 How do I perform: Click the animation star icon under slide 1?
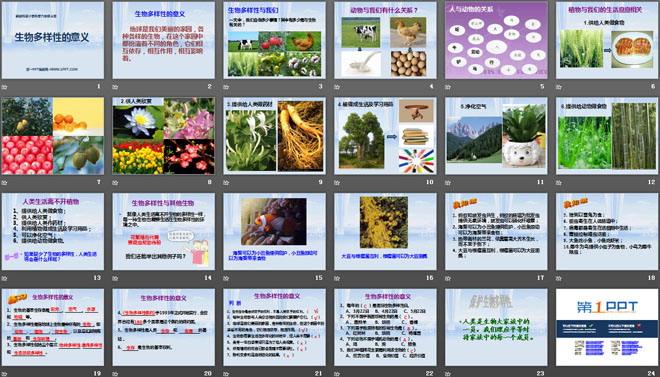click(5, 87)
